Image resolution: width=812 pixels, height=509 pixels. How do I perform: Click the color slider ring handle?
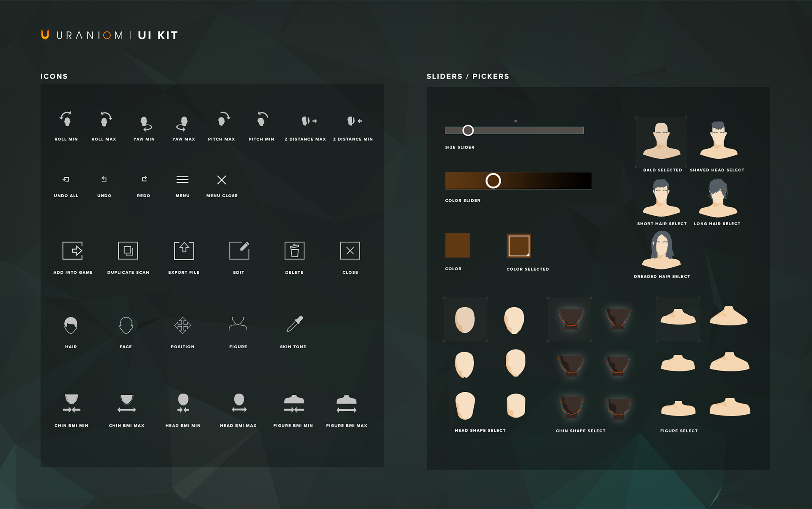[493, 181]
